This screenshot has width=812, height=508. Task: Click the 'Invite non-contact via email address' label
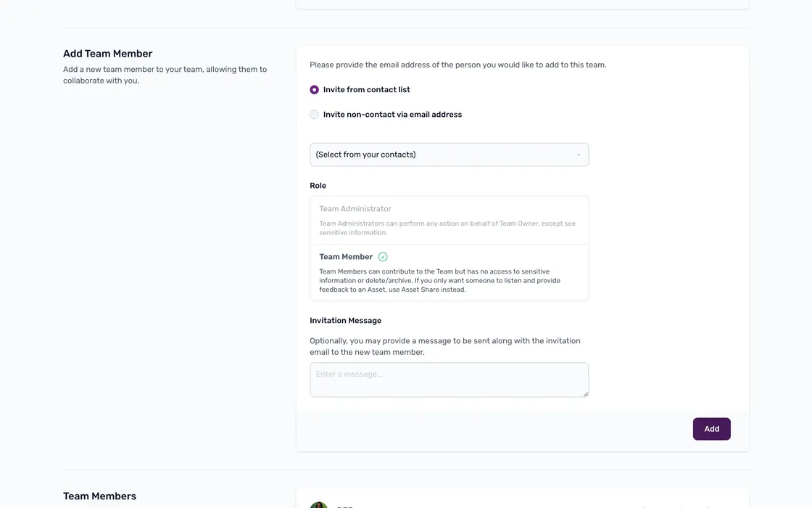392,115
